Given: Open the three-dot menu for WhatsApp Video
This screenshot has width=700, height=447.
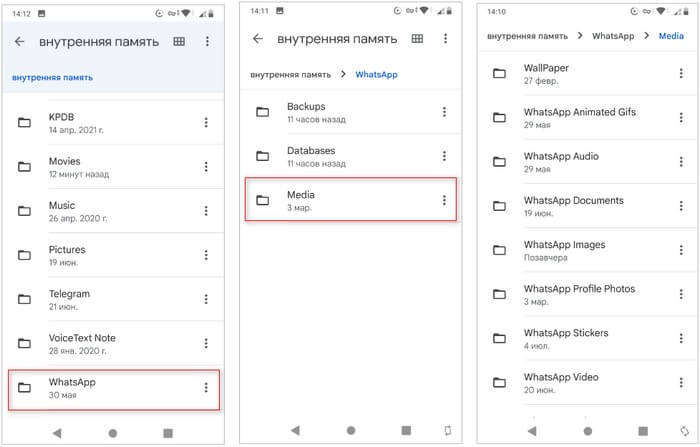Looking at the screenshot, I should (x=681, y=383).
